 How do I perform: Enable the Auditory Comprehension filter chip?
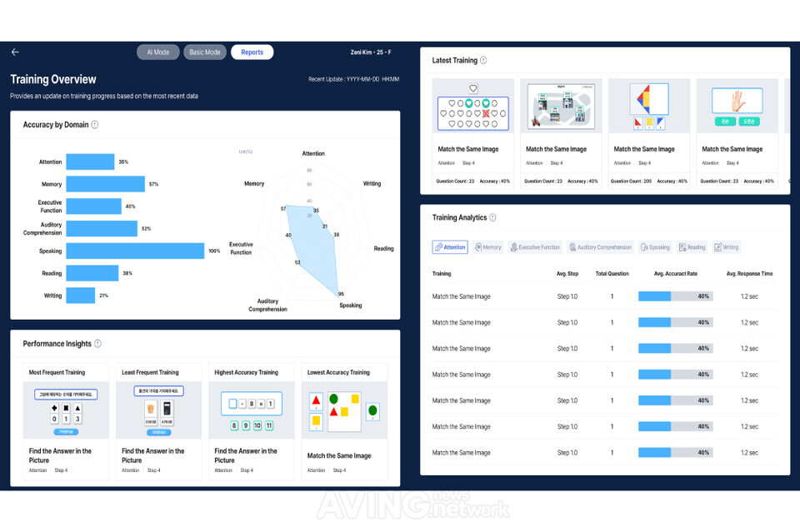click(x=572, y=246)
